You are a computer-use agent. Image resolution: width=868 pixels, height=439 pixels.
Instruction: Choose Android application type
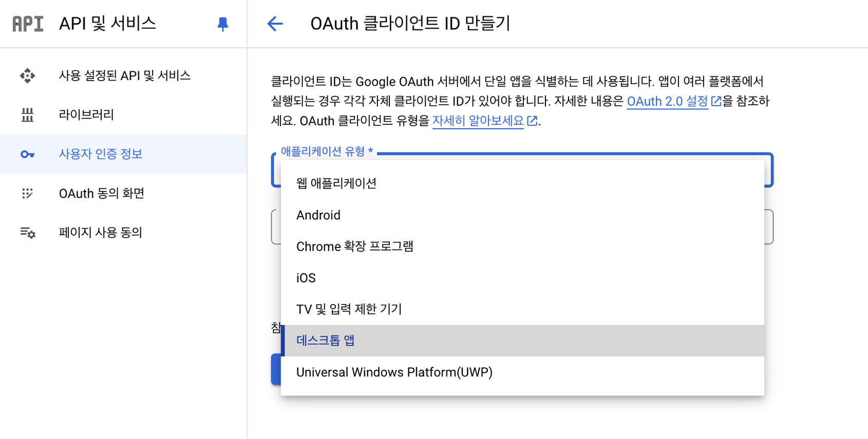tap(318, 215)
